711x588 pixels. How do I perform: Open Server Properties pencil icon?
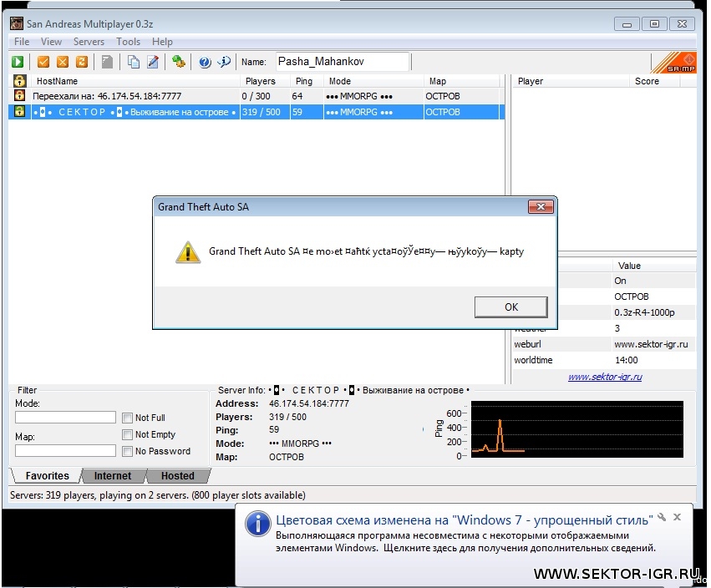(153, 62)
